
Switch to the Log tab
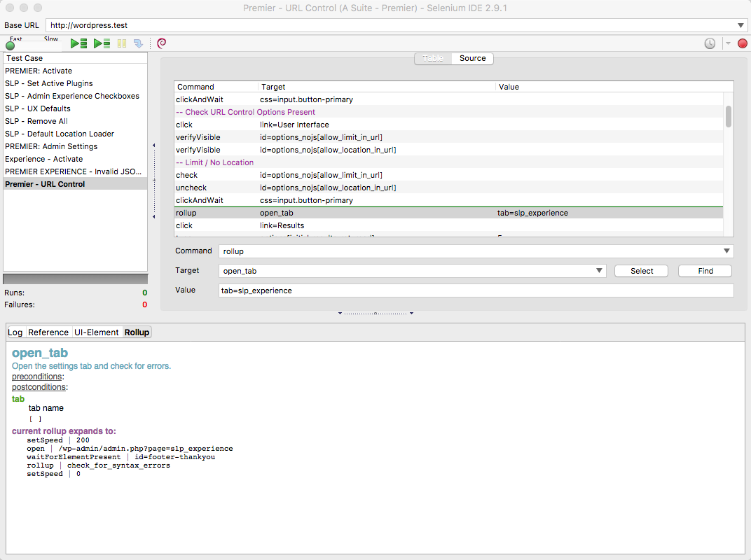tap(15, 332)
